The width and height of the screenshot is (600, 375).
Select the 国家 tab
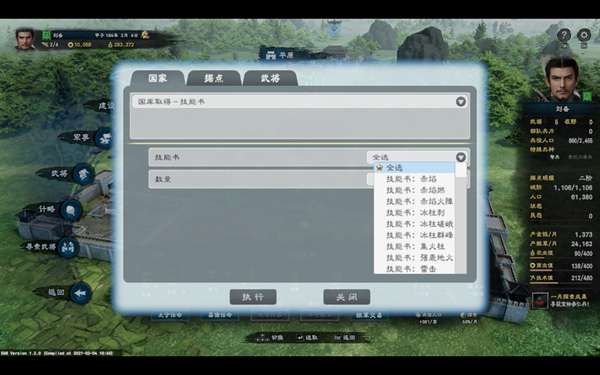coord(158,79)
